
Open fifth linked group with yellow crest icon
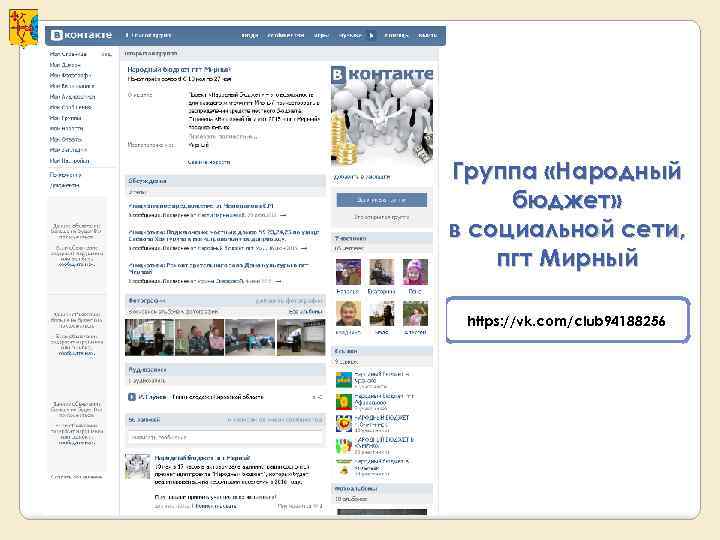344,467
